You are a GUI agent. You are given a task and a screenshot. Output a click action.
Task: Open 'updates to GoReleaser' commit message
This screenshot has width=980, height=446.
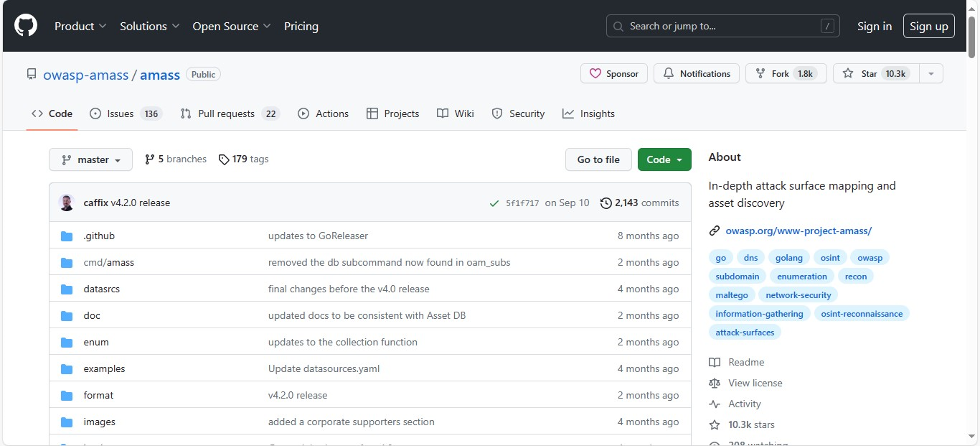coord(318,236)
